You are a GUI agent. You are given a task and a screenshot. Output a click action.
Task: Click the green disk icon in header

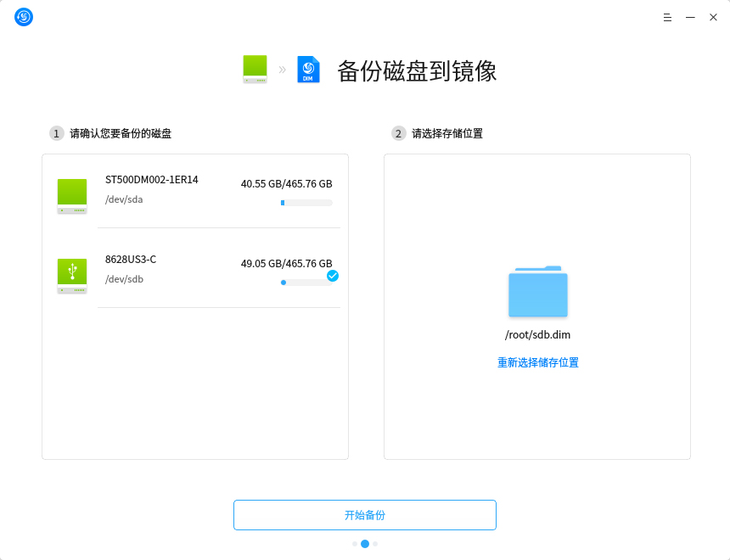click(x=255, y=70)
